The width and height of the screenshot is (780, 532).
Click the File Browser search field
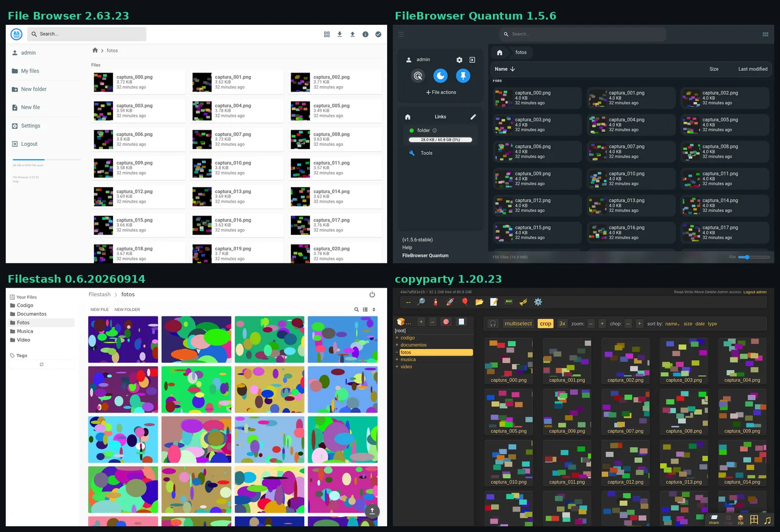click(87, 34)
